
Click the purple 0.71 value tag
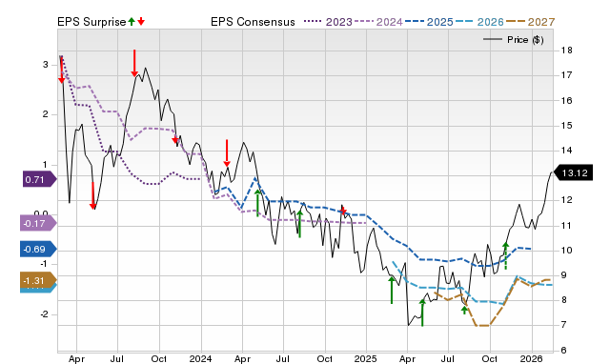(x=39, y=179)
